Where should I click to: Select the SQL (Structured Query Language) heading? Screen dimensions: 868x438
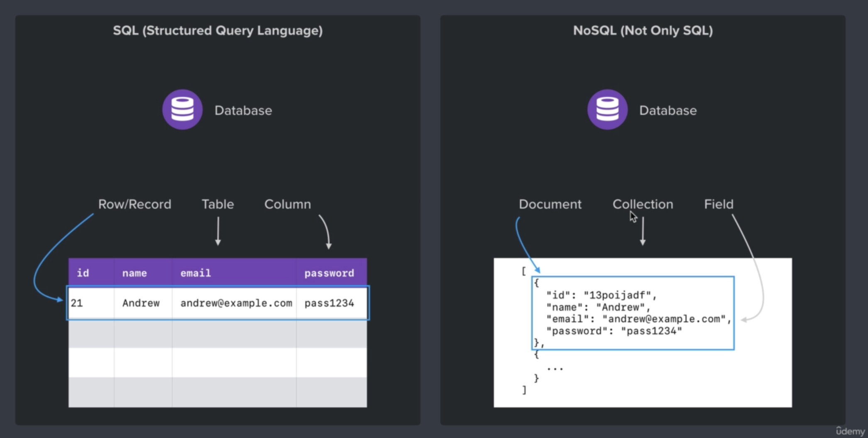click(x=218, y=31)
